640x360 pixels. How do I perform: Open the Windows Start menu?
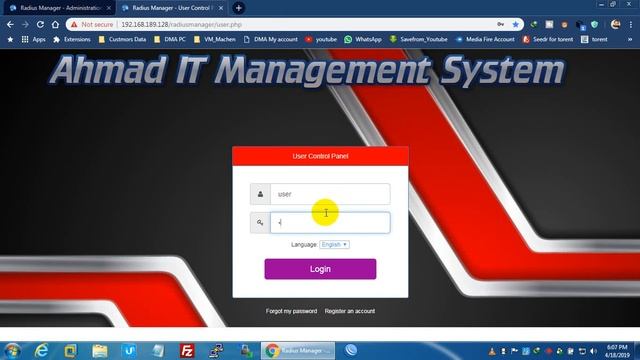coord(12,351)
